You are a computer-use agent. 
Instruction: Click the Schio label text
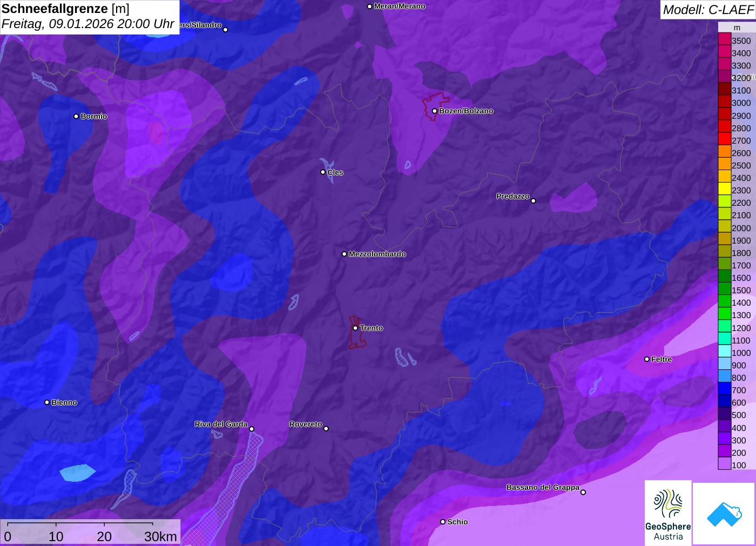point(457,522)
